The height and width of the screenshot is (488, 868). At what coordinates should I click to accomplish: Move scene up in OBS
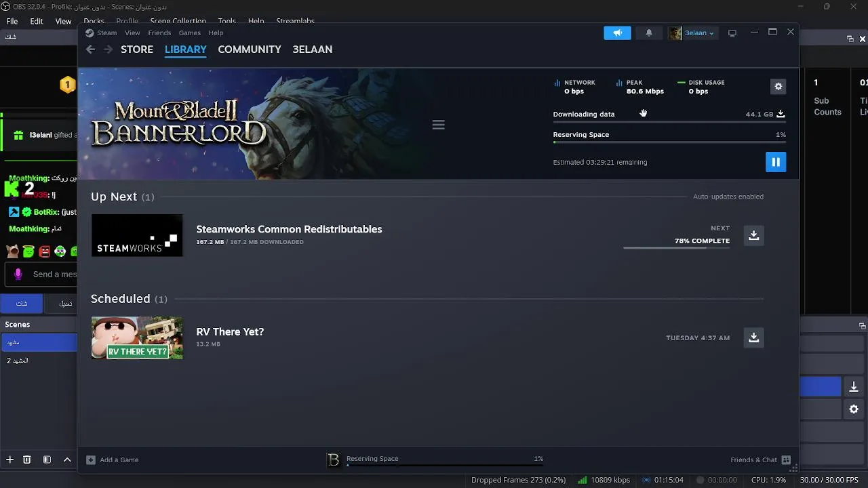(x=67, y=460)
